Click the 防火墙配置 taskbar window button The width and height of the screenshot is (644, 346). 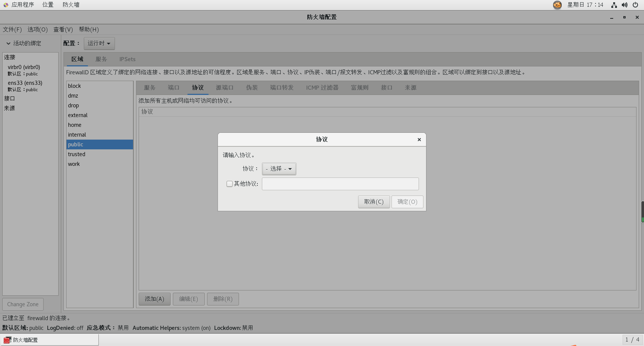pos(50,340)
